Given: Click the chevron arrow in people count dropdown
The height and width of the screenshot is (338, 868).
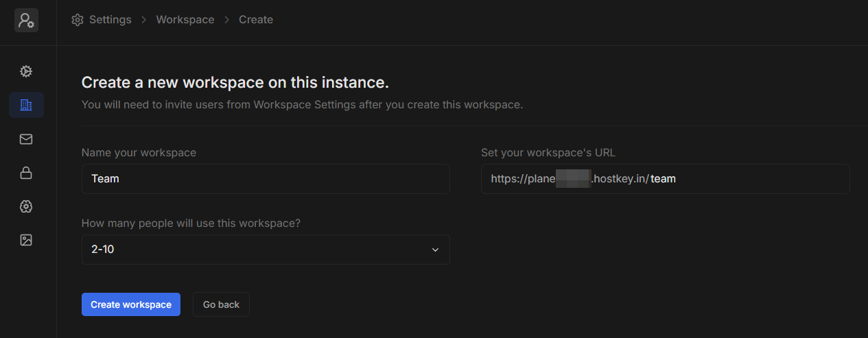Looking at the screenshot, I should coord(435,250).
